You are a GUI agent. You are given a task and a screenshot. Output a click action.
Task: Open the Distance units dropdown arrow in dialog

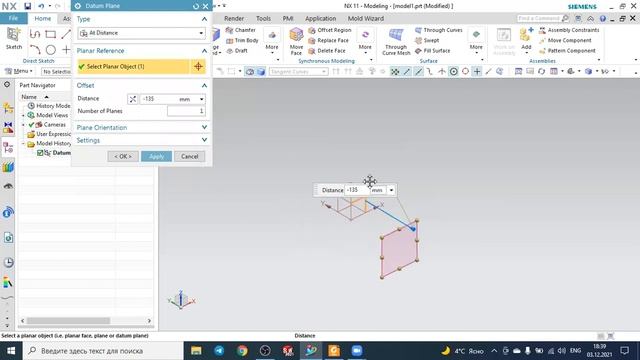point(201,99)
